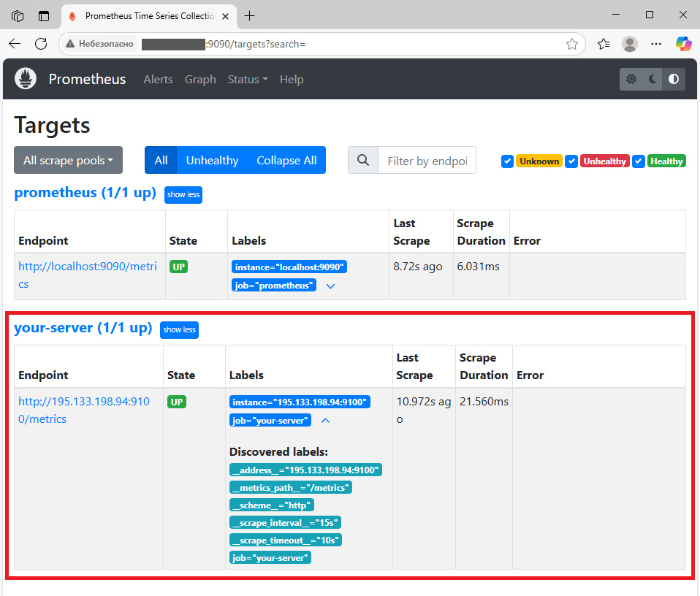The height and width of the screenshot is (596, 700).
Task: Open the browser workspaces icon
Action: 18,16
